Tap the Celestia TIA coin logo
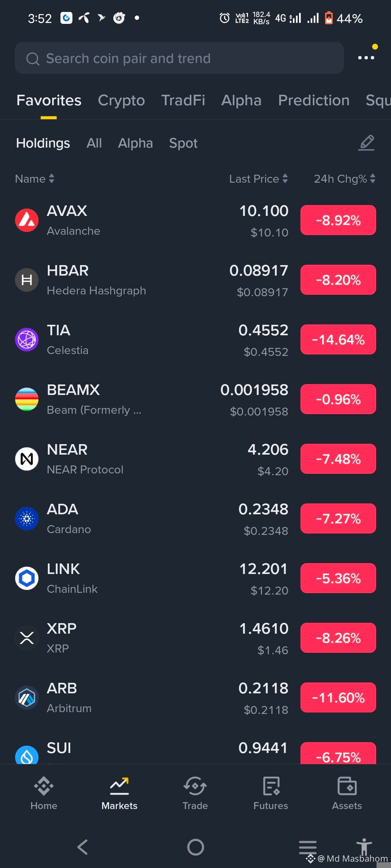The image size is (391, 868). coord(27,340)
